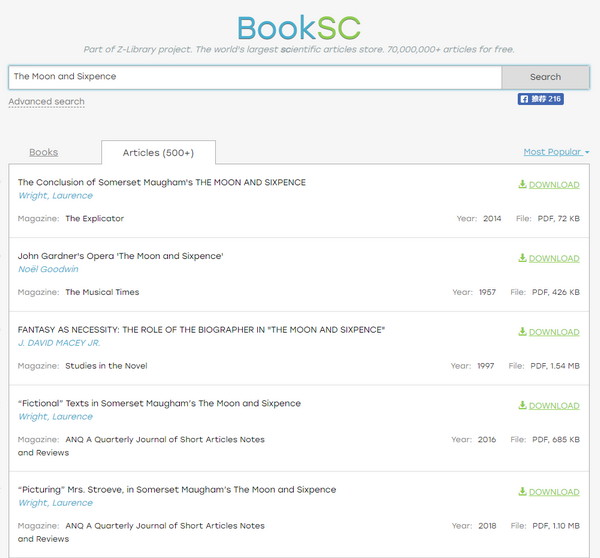This screenshot has width=600, height=558.
Task: Click download icon for The Explicator article
Action: (522, 184)
